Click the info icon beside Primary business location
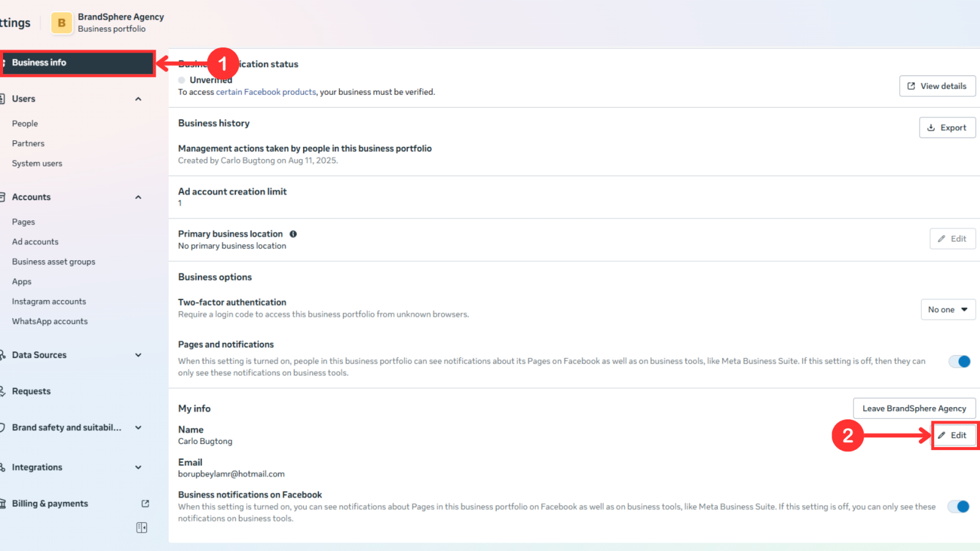The height and width of the screenshot is (551, 980). 293,234
